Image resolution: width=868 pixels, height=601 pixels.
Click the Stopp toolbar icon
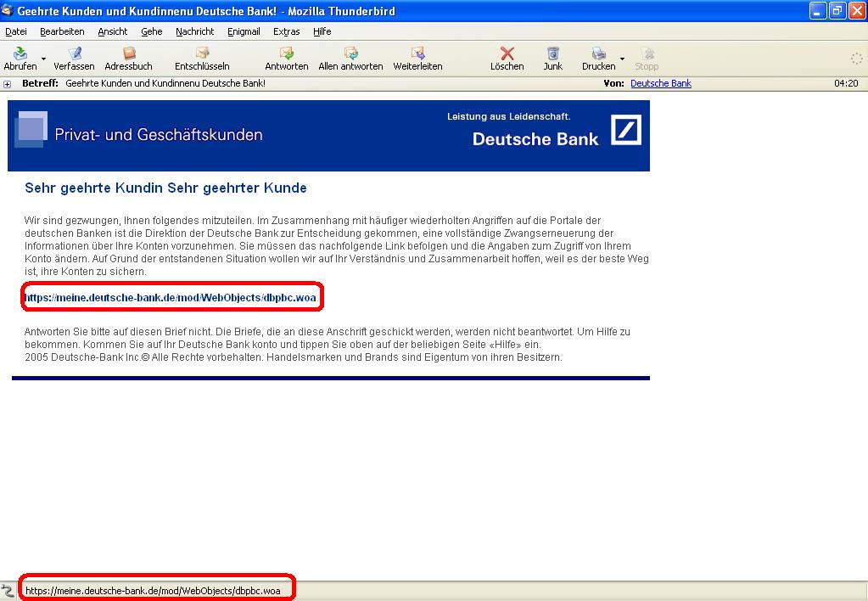(647, 53)
